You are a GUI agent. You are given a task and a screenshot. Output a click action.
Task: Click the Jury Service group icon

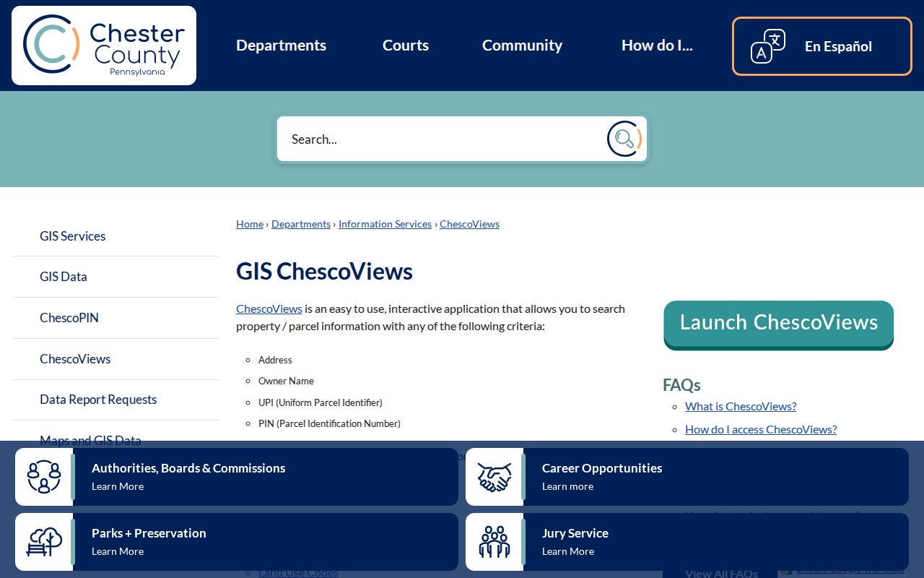click(x=494, y=542)
